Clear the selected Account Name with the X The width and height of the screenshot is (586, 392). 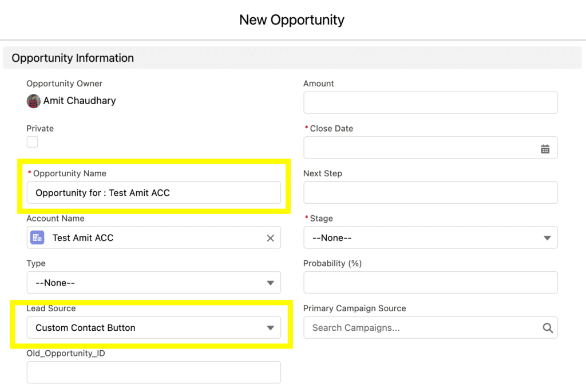(270, 238)
